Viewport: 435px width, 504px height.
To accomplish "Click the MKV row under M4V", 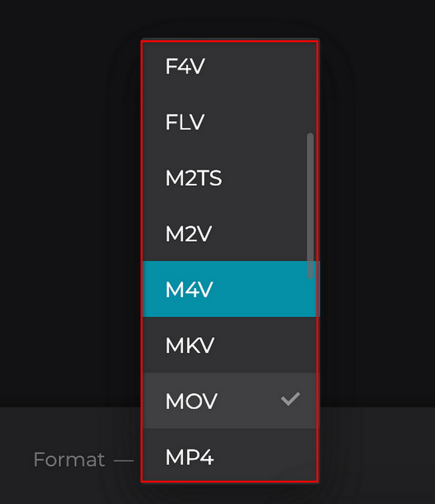I will tap(229, 345).
